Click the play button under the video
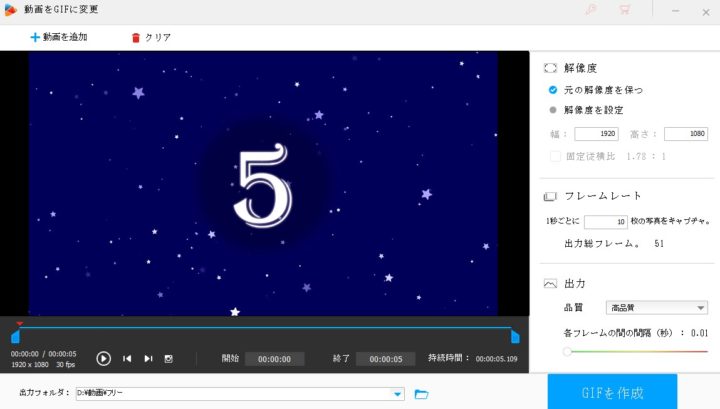Screen dimensions: 720x409 (x=104, y=358)
